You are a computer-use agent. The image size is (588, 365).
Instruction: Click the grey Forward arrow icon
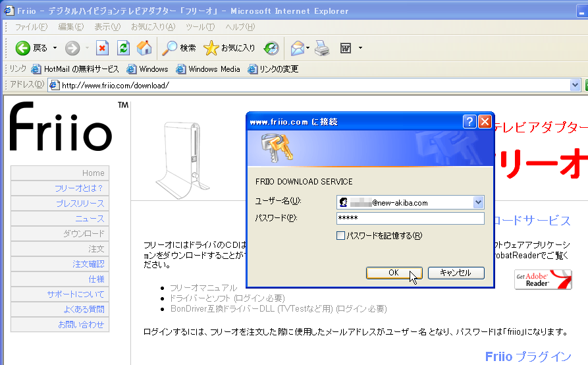72,48
